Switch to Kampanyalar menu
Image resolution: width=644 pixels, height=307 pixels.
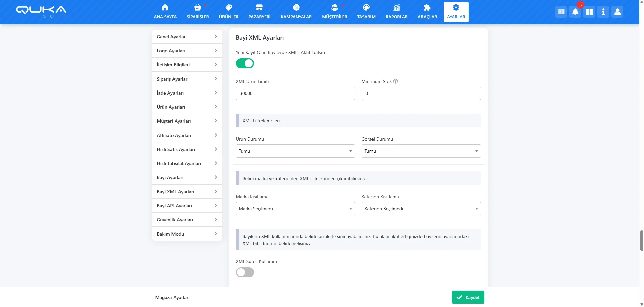296,12
